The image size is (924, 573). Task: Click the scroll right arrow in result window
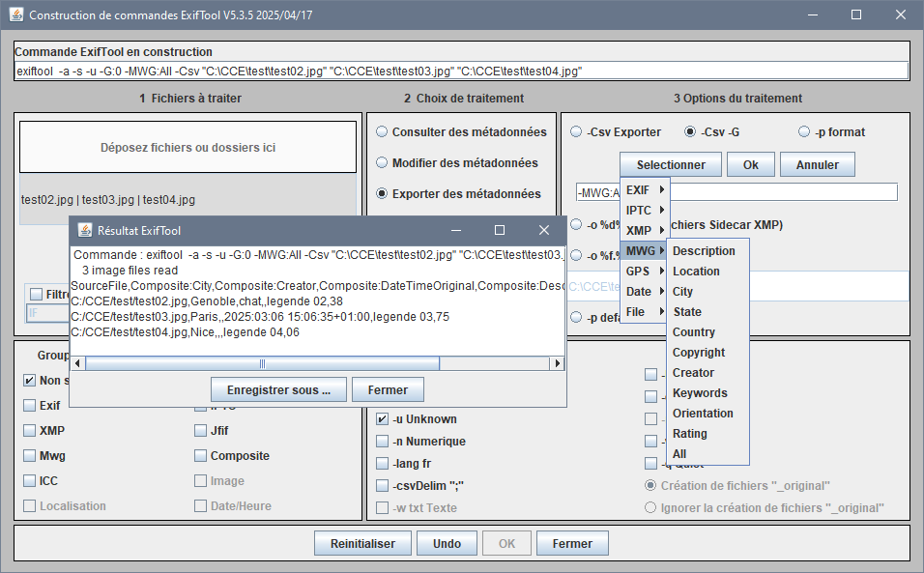[557, 363]
